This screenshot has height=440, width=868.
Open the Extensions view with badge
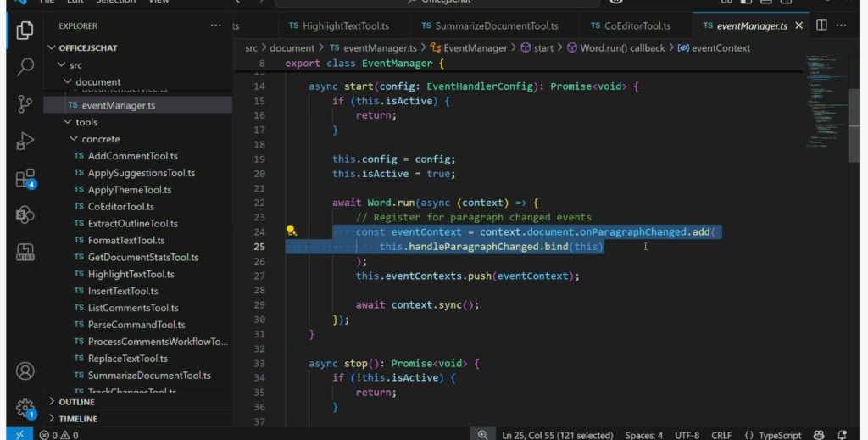coord(25,179)
